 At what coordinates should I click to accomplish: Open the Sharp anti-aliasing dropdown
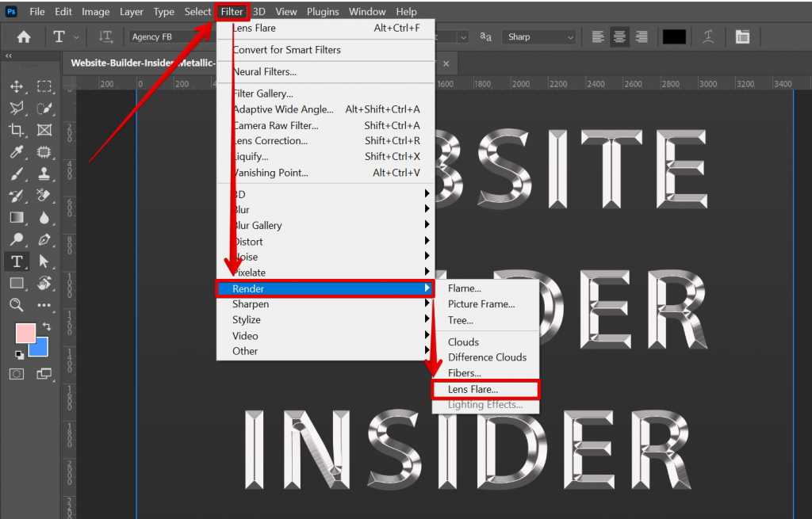point(539,36)
